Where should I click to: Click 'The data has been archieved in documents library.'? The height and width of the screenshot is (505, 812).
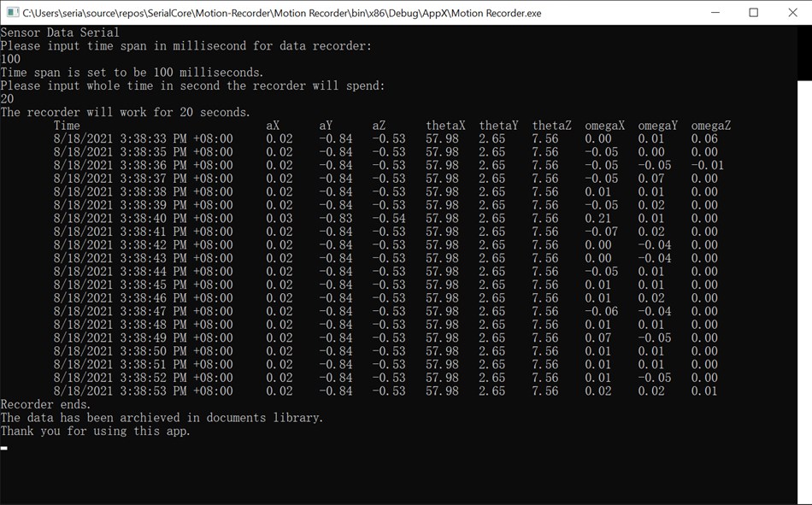click(162, 418)
